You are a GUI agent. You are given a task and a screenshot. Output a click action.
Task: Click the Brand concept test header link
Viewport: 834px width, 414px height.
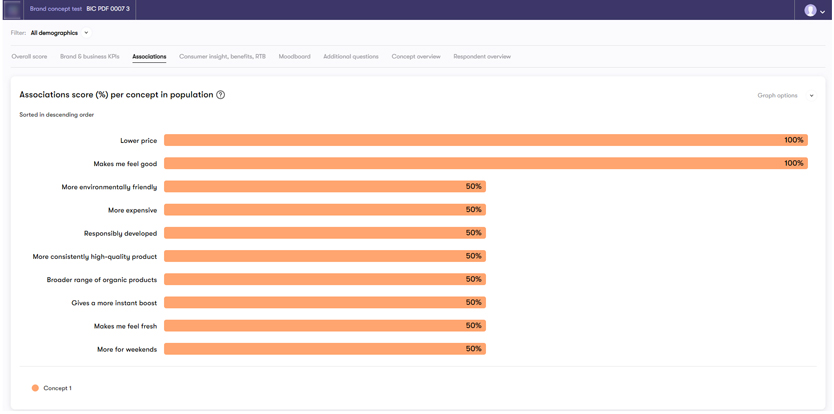[x=56, y=9]
